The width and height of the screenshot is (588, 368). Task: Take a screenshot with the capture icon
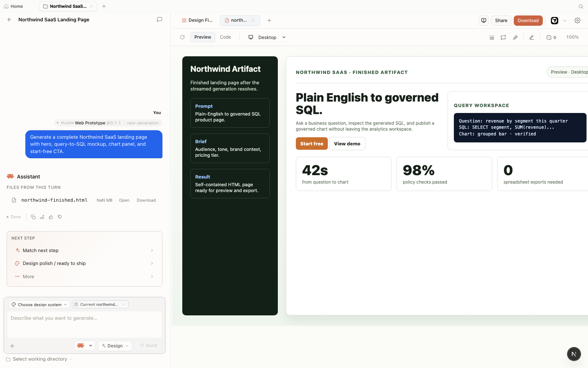coord(492,37)
